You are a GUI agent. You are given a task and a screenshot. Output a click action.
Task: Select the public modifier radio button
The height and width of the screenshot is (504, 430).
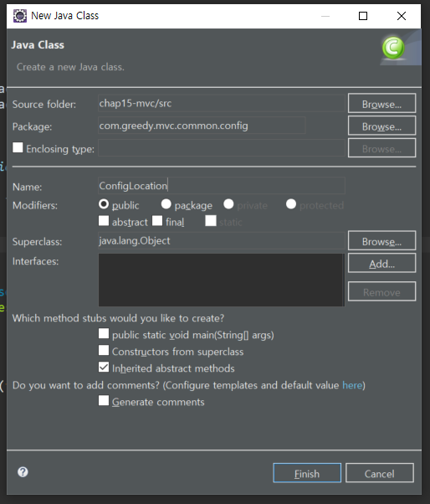coord(104,204)
